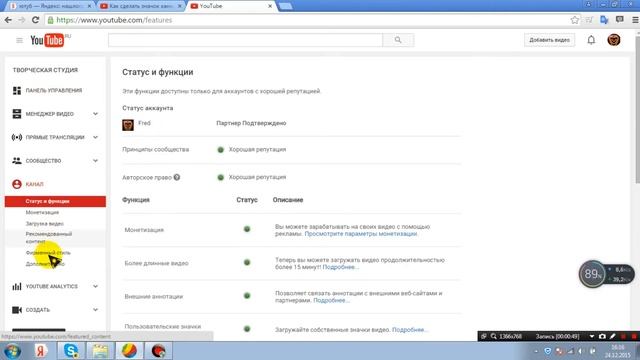Click the analytics bar chart icon
Viewport: 640px width, 360px height.
coord(17,287)
